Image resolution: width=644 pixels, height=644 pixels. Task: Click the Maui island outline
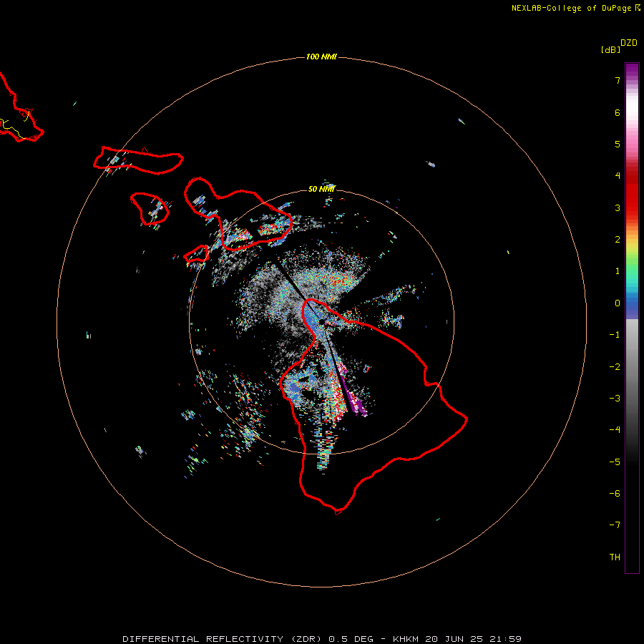pos(238,213)
